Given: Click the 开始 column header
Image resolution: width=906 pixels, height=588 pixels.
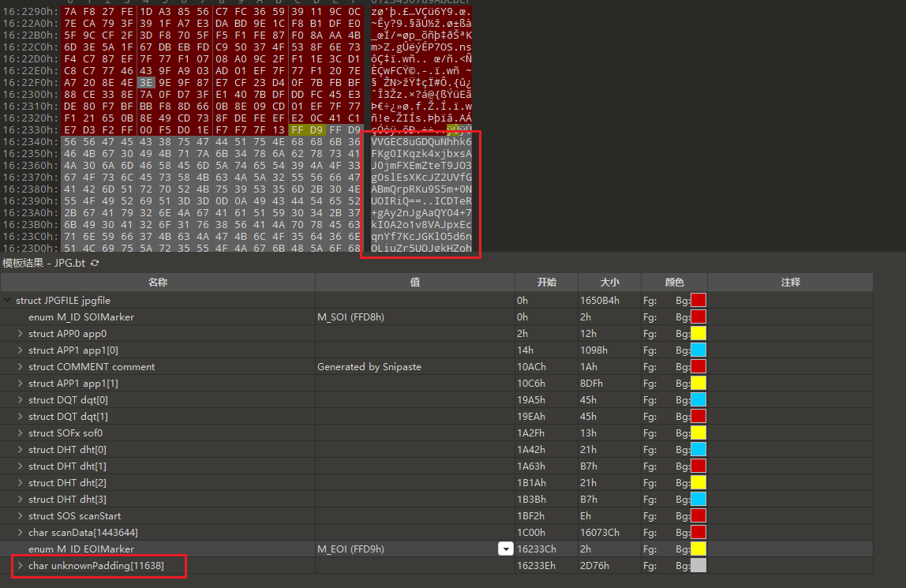Looking at the screenshot, I should tap(545, 283).
